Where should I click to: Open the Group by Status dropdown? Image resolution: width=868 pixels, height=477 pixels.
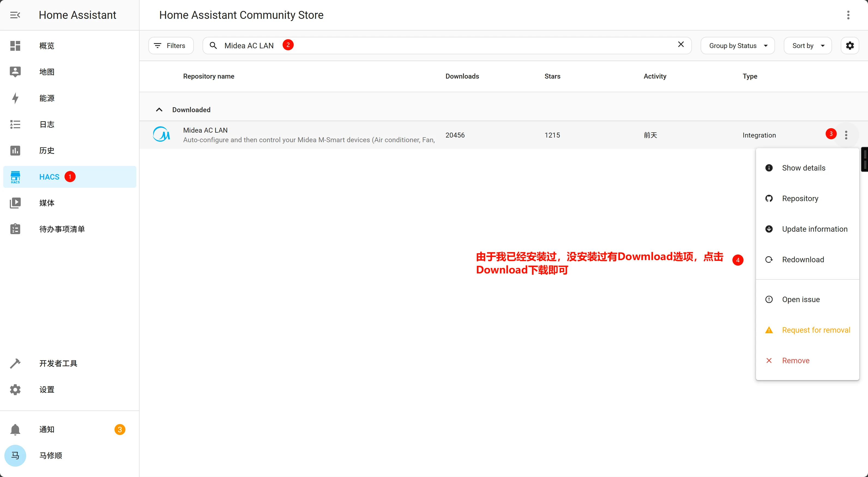(x=738, y=46)
